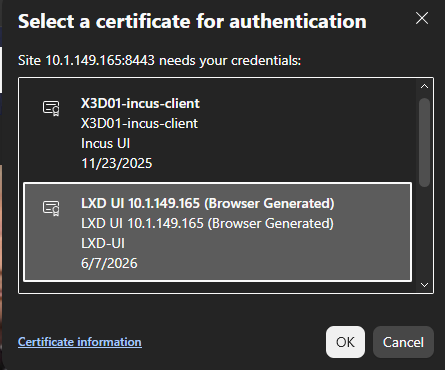Click the 11/23/2025 expiry date
Viewport: 445px width, 370px height.
117,163
